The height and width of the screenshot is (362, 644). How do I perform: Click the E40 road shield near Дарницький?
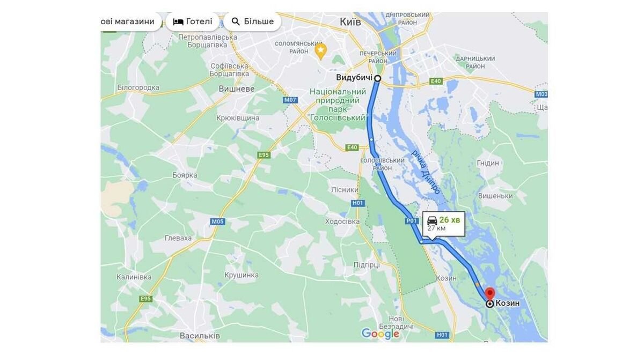tap(436, 82)
